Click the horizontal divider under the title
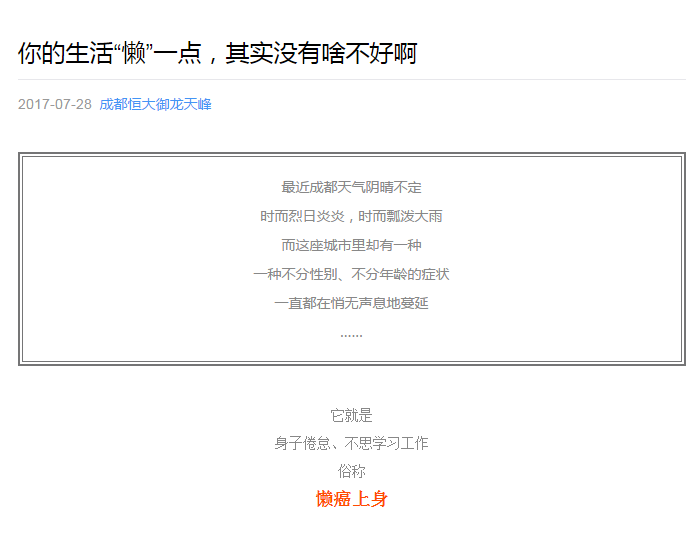 351,79
